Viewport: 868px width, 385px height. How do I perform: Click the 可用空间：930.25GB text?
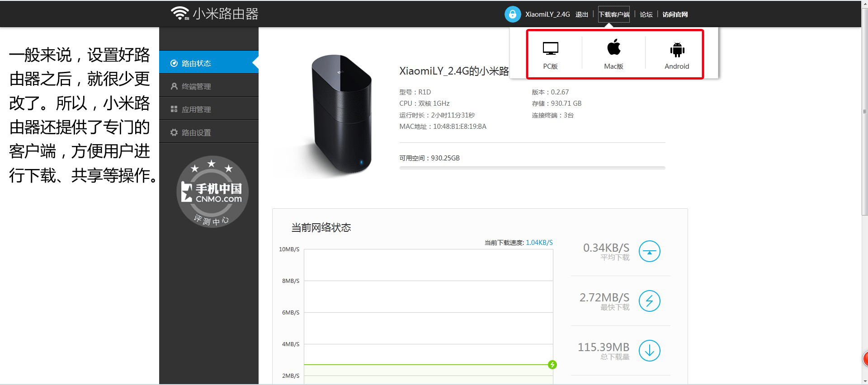[429, 158]
